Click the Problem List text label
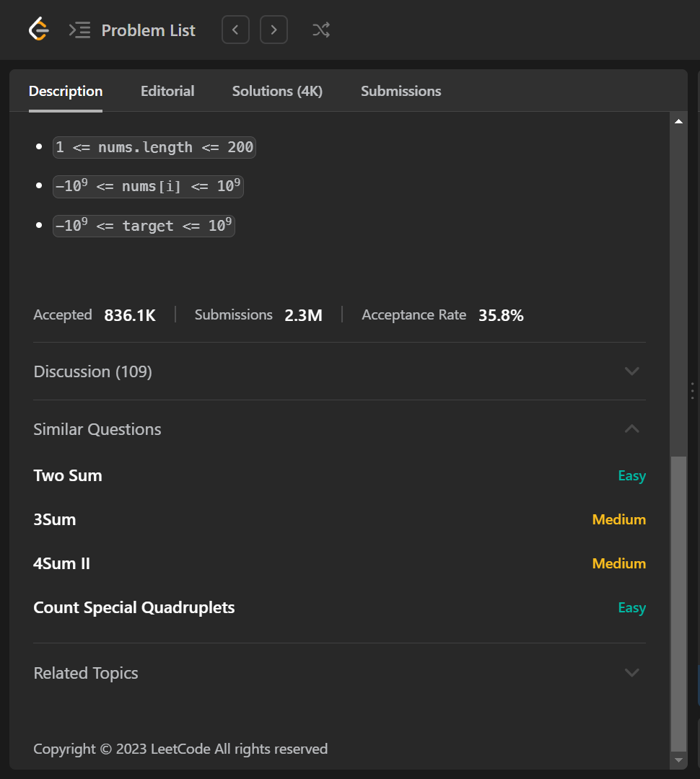The width and height of the screenshot is (700, 779). click(148, 30)
